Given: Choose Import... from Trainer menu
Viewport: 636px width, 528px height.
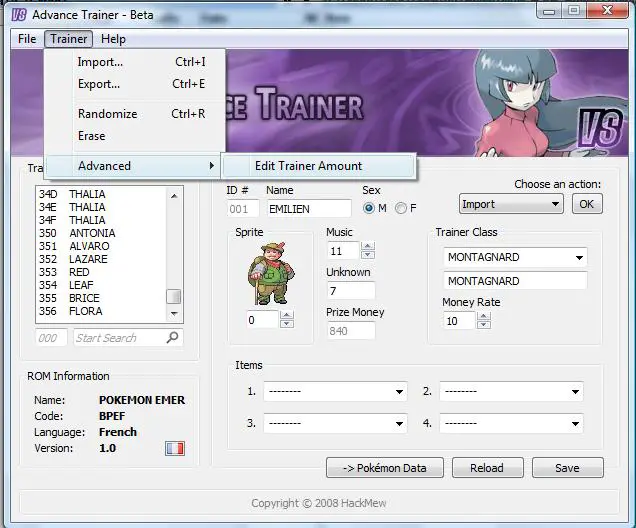Looking at the screenshot, I should point(135,62).
